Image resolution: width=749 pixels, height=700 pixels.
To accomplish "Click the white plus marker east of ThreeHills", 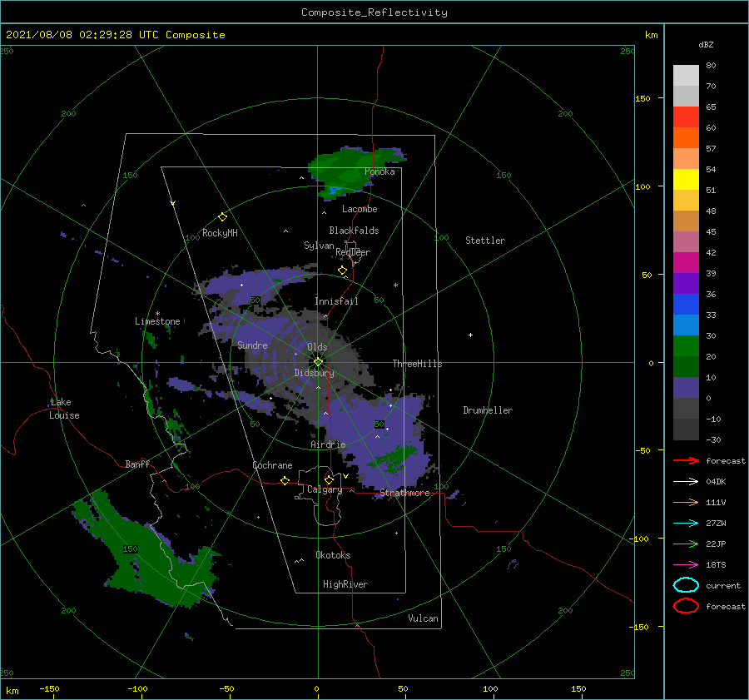I will point(470,335).
